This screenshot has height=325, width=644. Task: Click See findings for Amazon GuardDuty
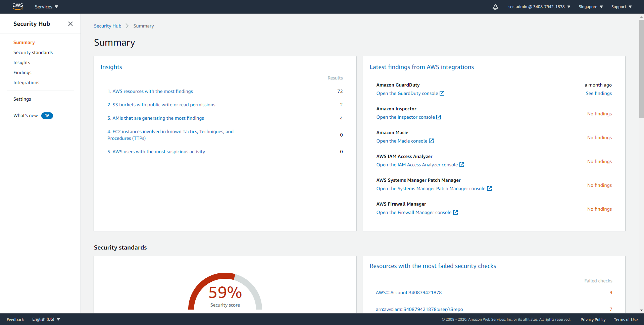click(599, 93)
